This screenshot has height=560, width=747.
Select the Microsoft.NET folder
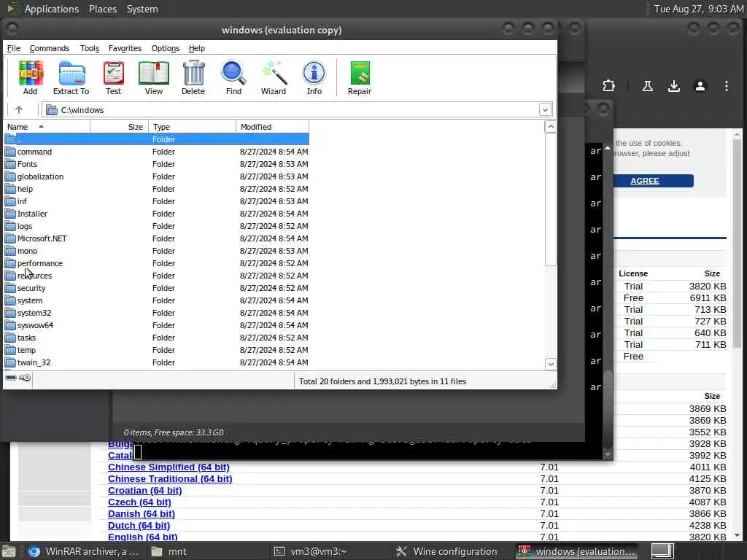coord(156,238)
